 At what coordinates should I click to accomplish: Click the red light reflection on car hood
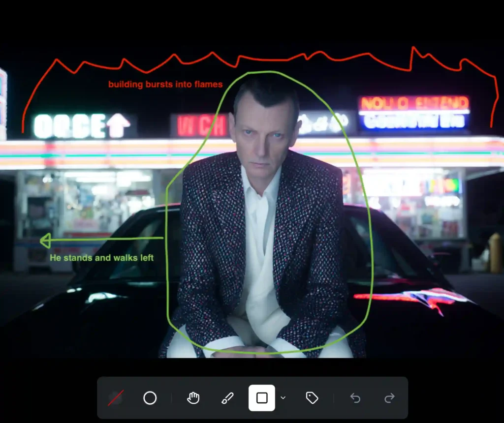[413, 298]
